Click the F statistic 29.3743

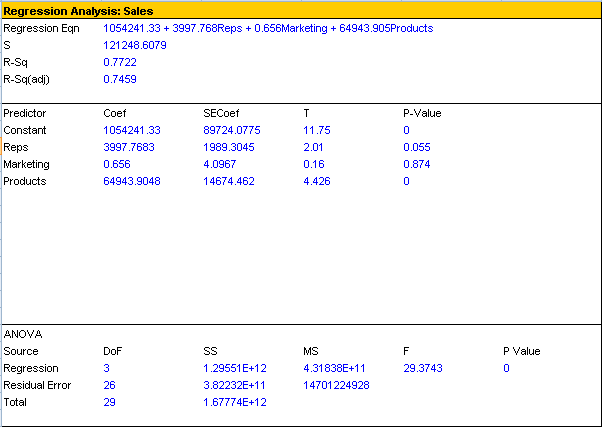423,368
